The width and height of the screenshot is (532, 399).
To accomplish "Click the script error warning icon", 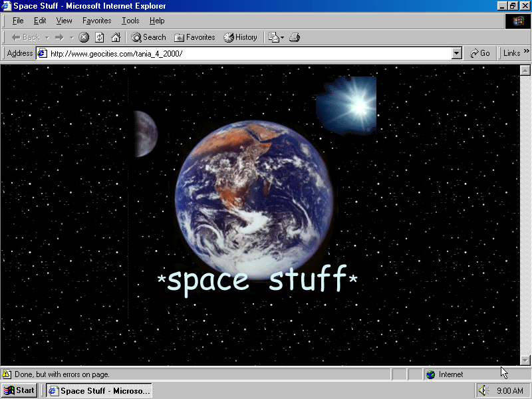I will 7,374.
